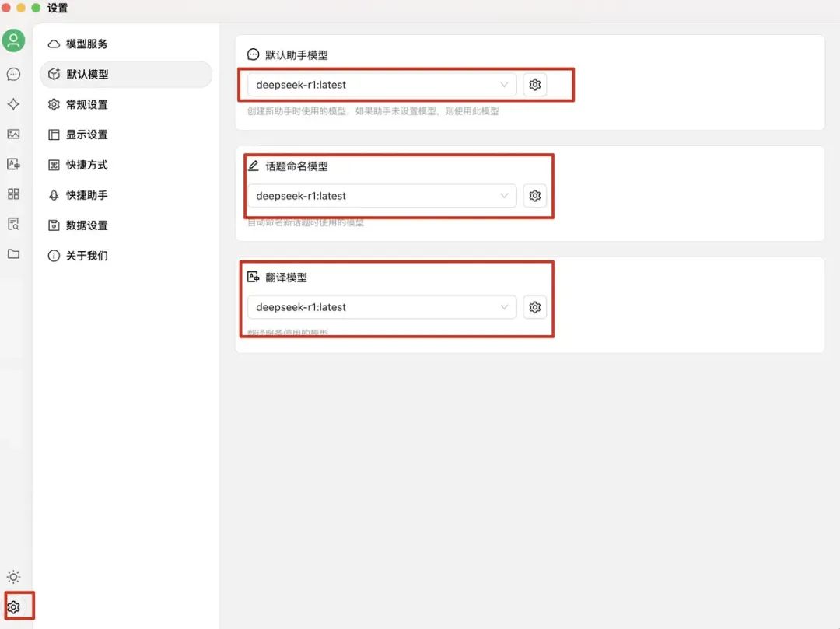
Task: Click the 翻译模型 heading text
Action: (286, 278)
